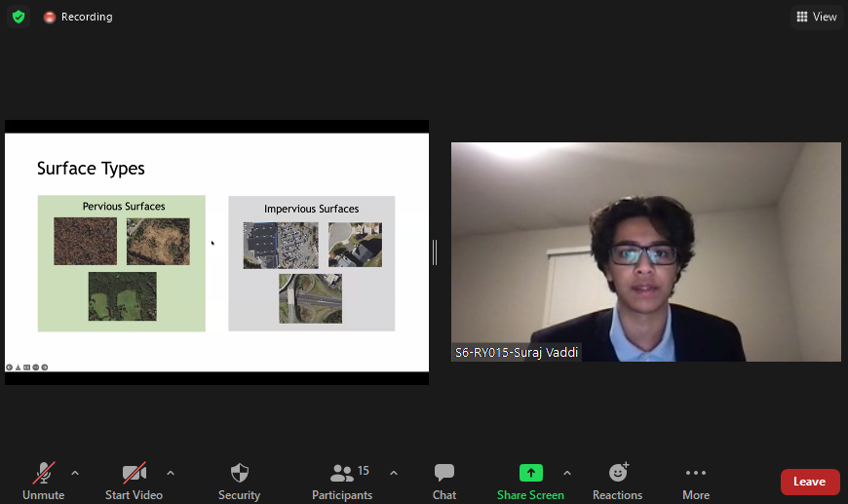The width and height of the screenshot is (848, 504).
Task: Click the green encryption shield icon
Action: [x=19, y=17]
